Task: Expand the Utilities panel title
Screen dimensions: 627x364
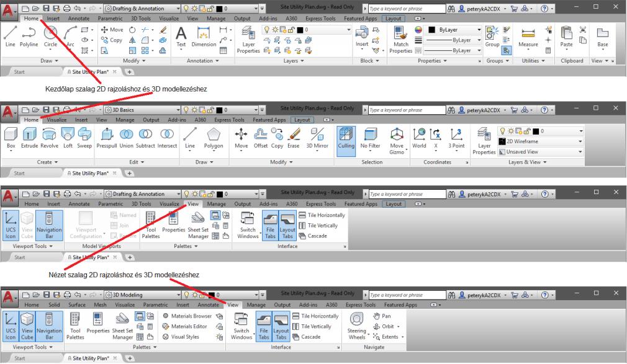Action: (533, 61)
